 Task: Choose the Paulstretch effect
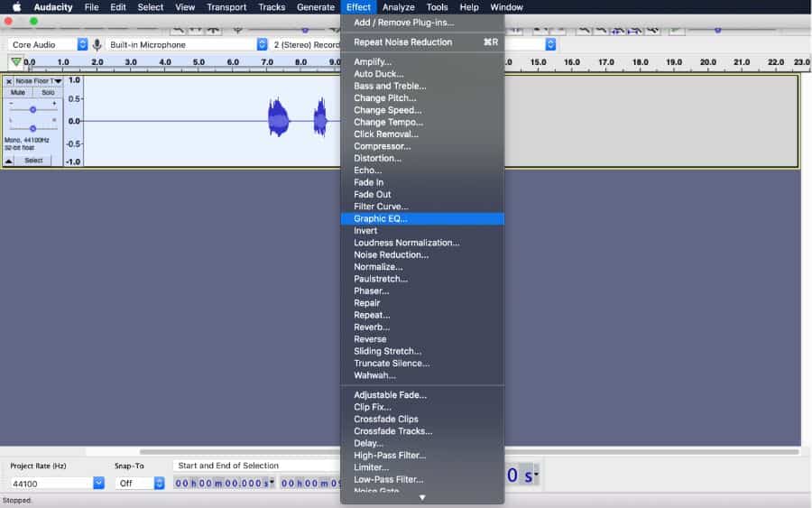tap(422, 279)
